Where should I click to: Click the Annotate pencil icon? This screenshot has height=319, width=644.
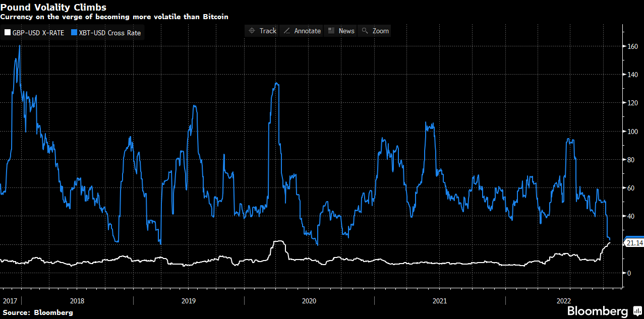287,31
